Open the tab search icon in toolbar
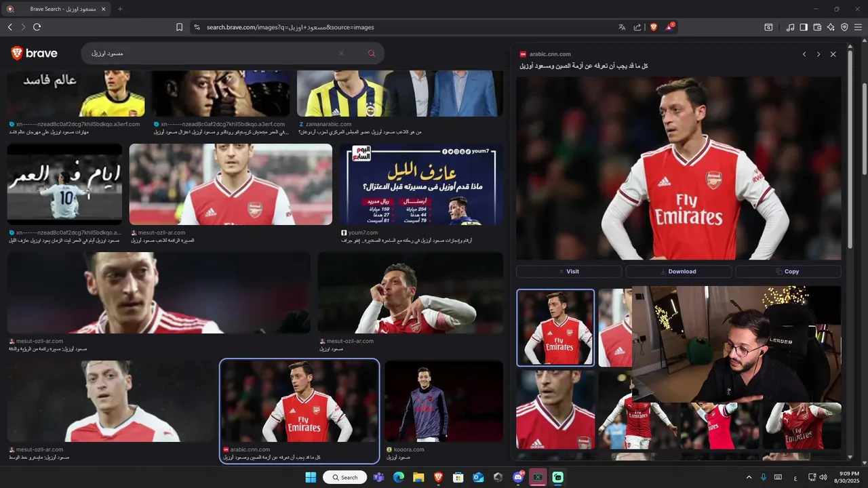868x488 pixels. [x=768, y=27]
